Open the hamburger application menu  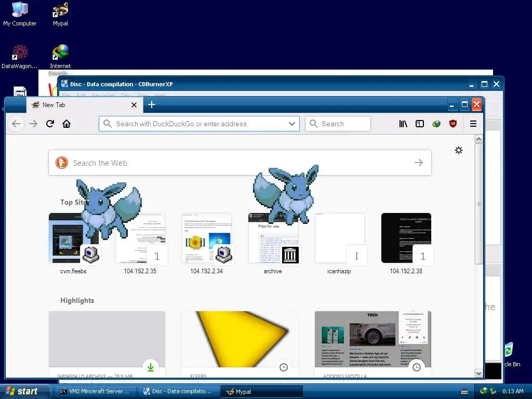[473, 124]
